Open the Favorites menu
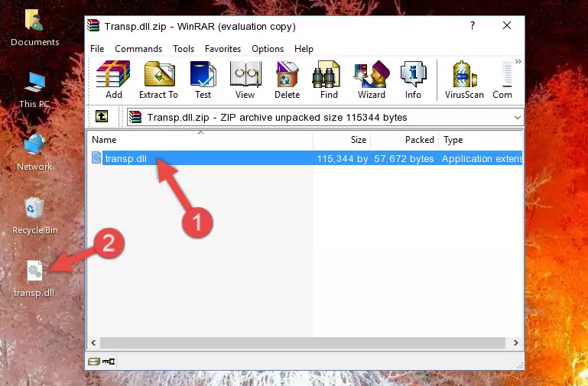This screenshot has width=588, height=386. coord(223,49)
